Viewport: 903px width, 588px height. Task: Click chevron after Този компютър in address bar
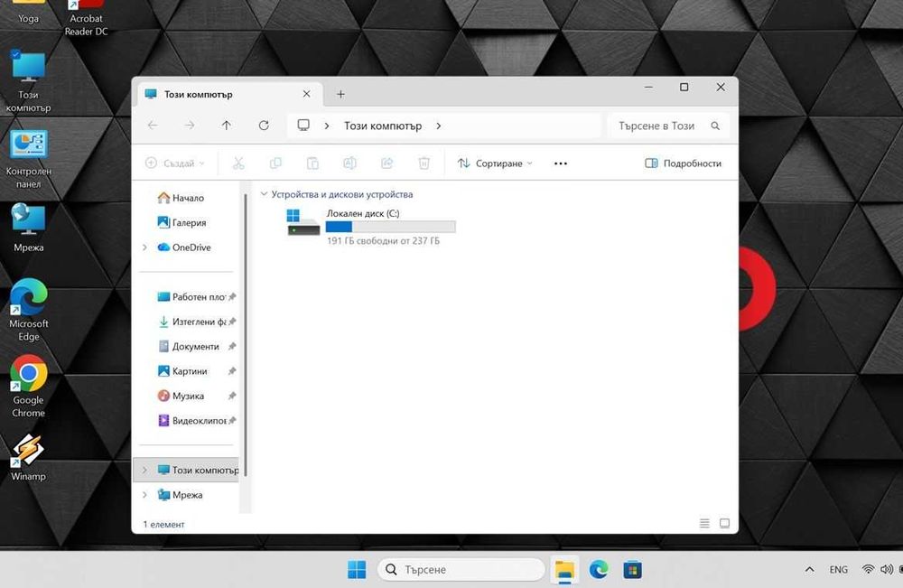438,126
